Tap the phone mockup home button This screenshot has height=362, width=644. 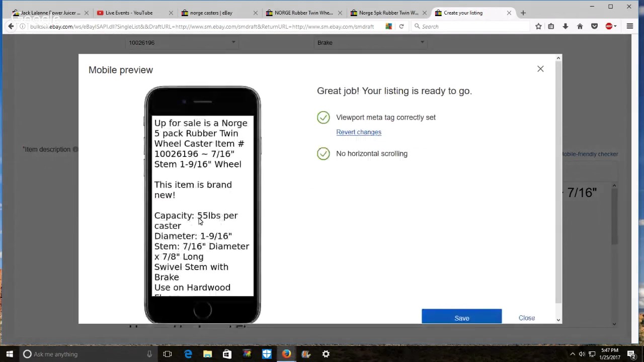click(202, 310)
